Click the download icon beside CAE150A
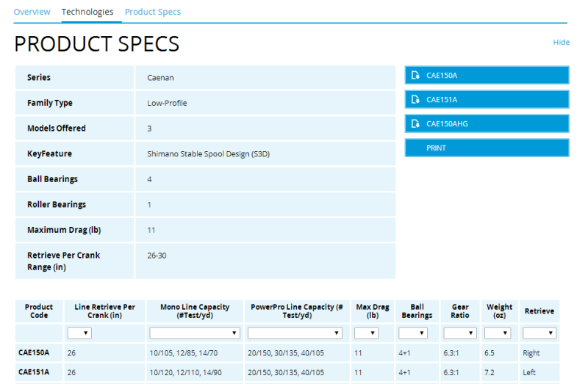Screen dimensions: 588x384 [415, 75]
